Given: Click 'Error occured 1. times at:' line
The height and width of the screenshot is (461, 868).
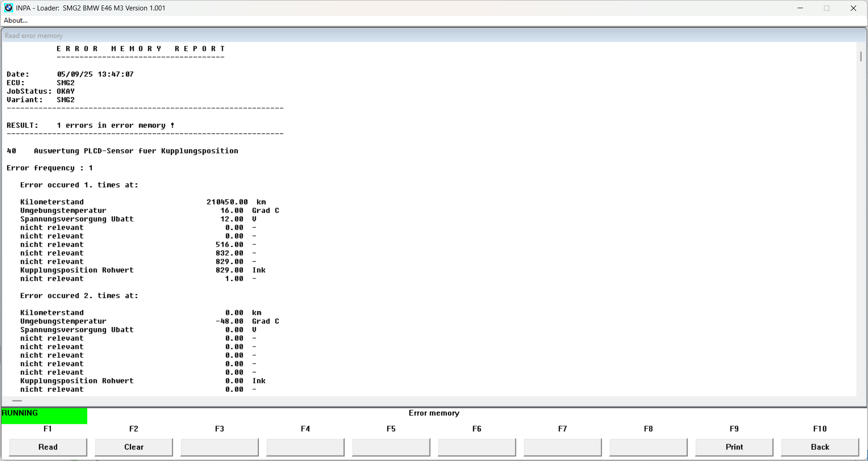Looking at the screenshot, I should [80, 185].
